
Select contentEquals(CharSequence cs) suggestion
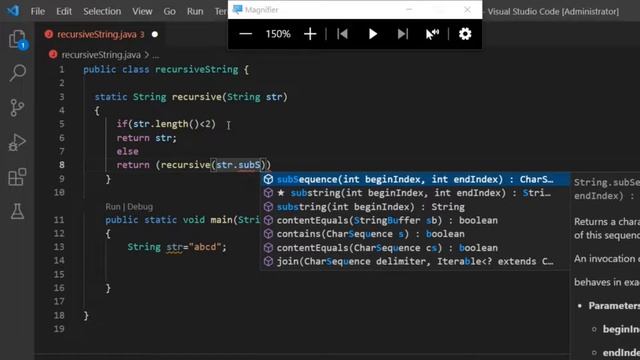click(414, 248)
